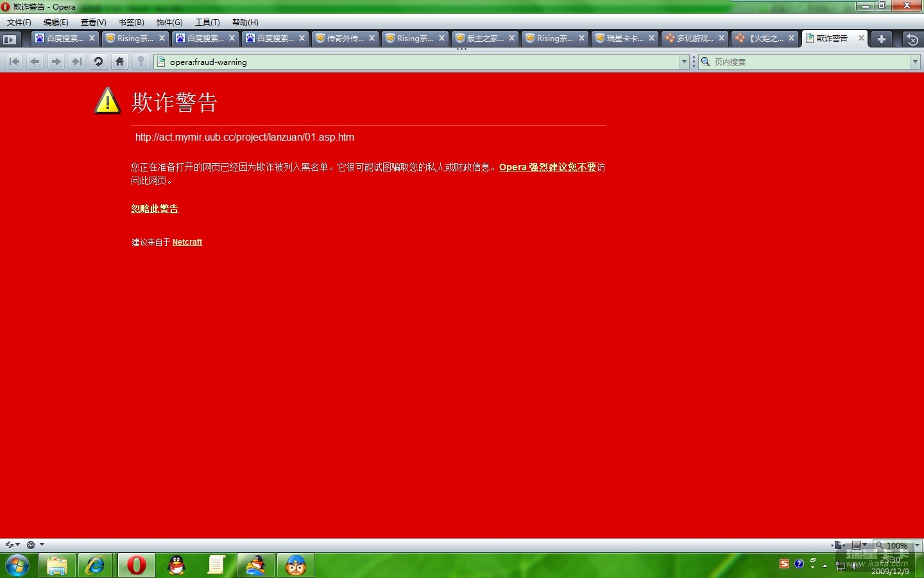The height and width of the screenshot is (578, 924).
Task: Click the blue help tray icon
Action: [799, 564]
